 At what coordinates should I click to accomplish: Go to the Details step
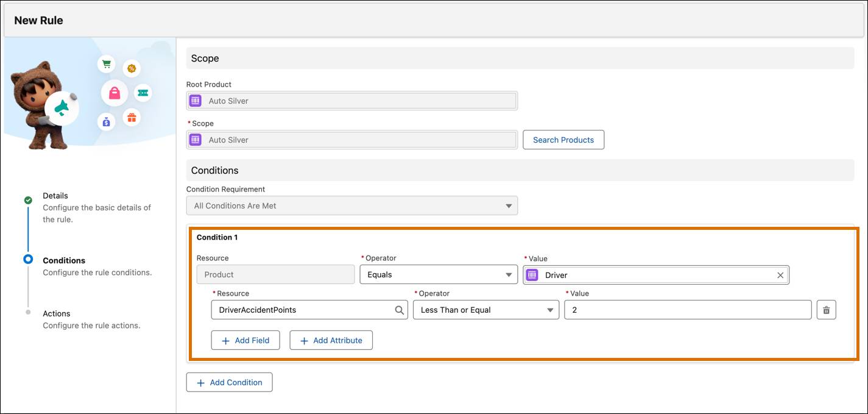(55, 196)
